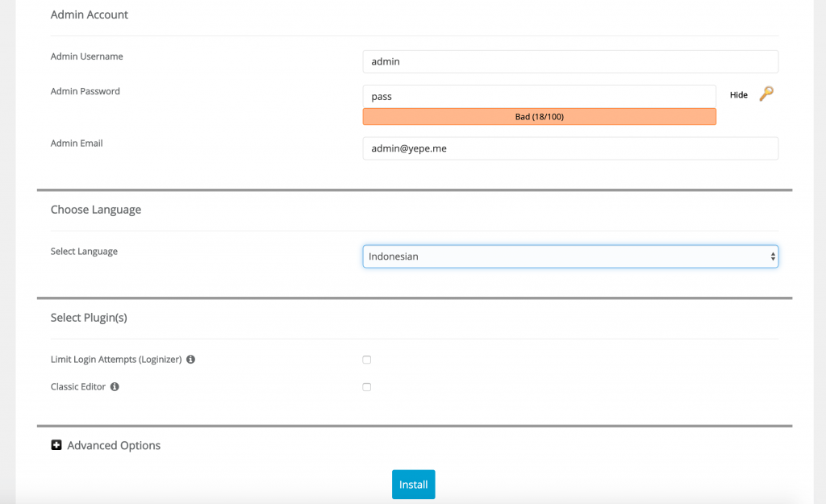Click the arrows on the language select box

click(x=773, y=256)
